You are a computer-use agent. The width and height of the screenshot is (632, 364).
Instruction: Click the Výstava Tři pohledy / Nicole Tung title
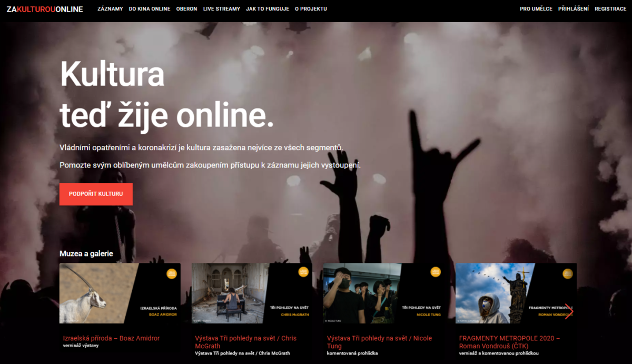(x=379, y=342)
